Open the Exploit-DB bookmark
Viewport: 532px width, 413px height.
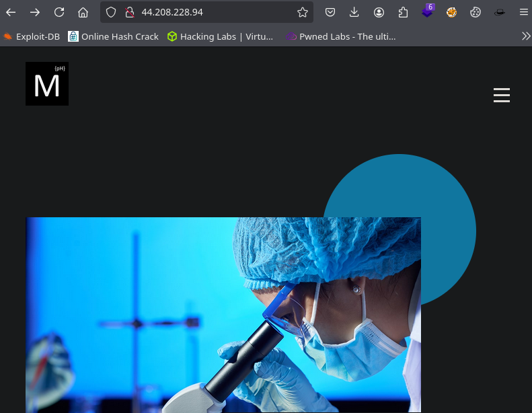point(32,36)
